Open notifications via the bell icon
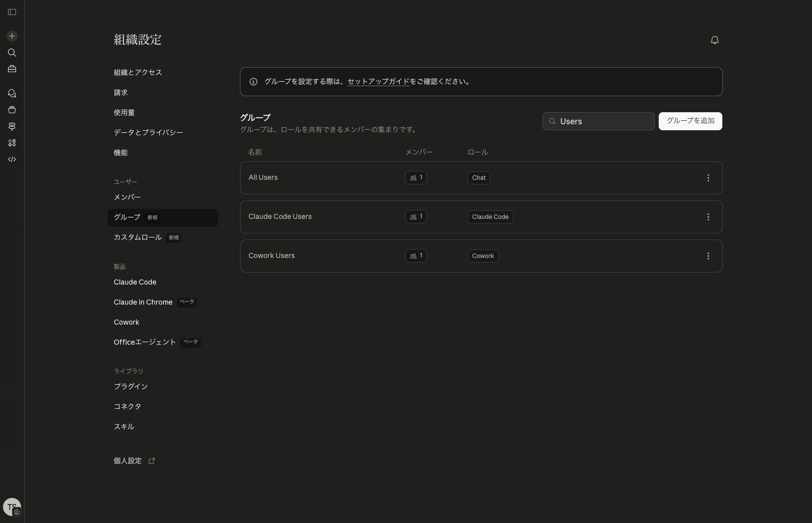This screenshot has width=812, height=523. pyautogui.click(x=715, y=40)
